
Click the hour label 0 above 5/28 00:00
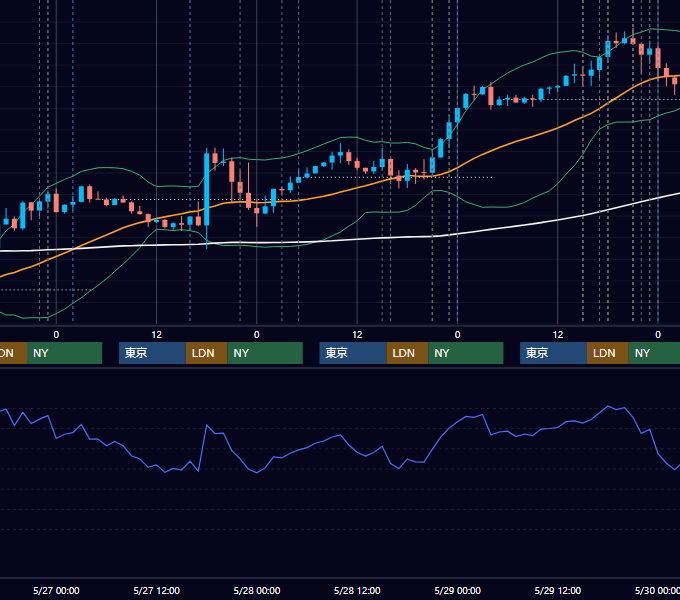coord(257,335)
